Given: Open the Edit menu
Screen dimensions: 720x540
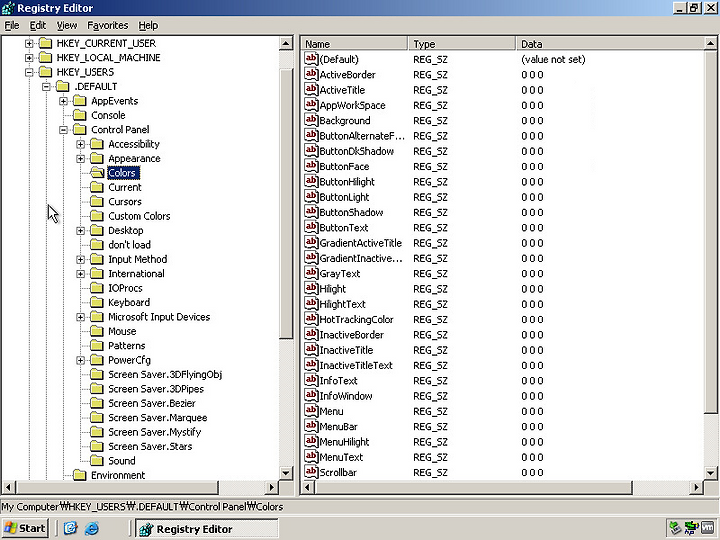Looking at the screenshot, I should 38,25.
